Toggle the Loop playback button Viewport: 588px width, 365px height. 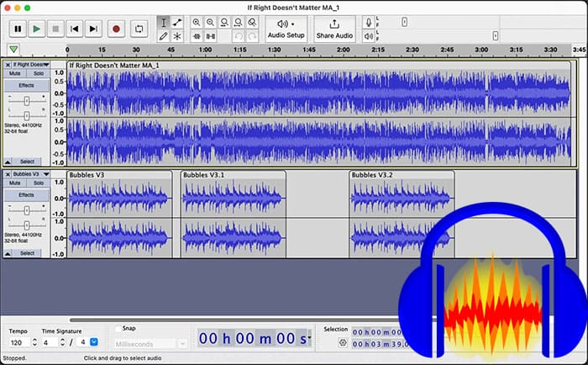[139, 29]
